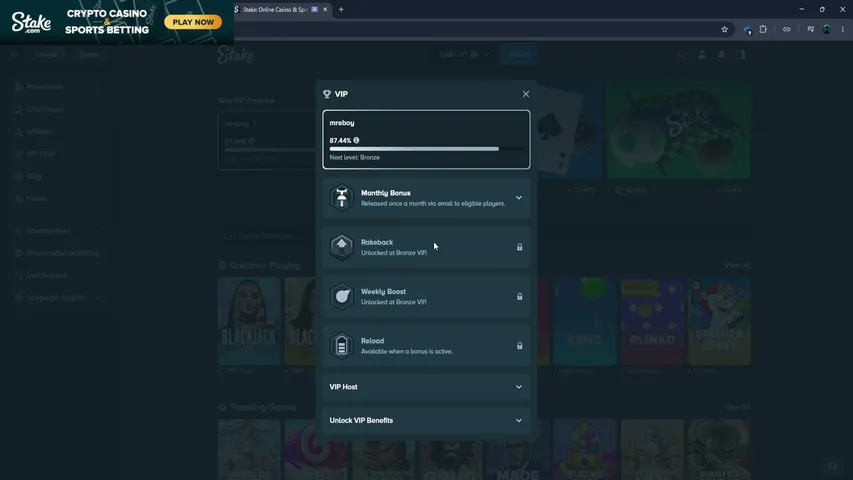Click the Weekly Boost row
Screen dimensions: 853x480
pyautogui.click(x=426, y=296)
